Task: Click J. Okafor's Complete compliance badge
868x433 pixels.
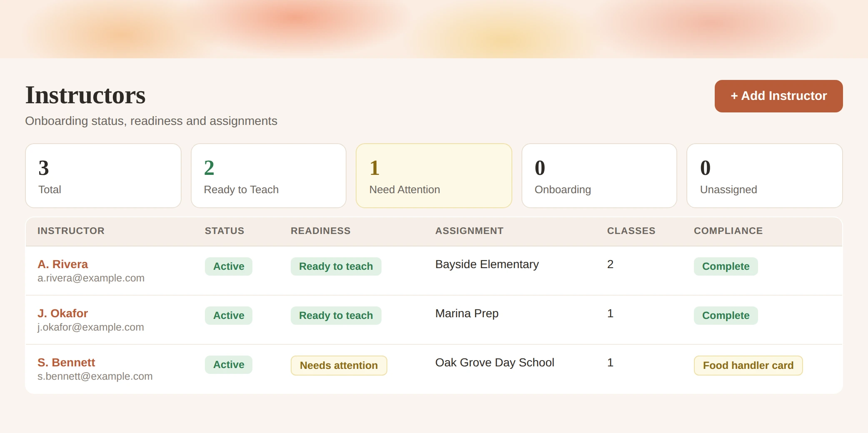Action: 726,316
